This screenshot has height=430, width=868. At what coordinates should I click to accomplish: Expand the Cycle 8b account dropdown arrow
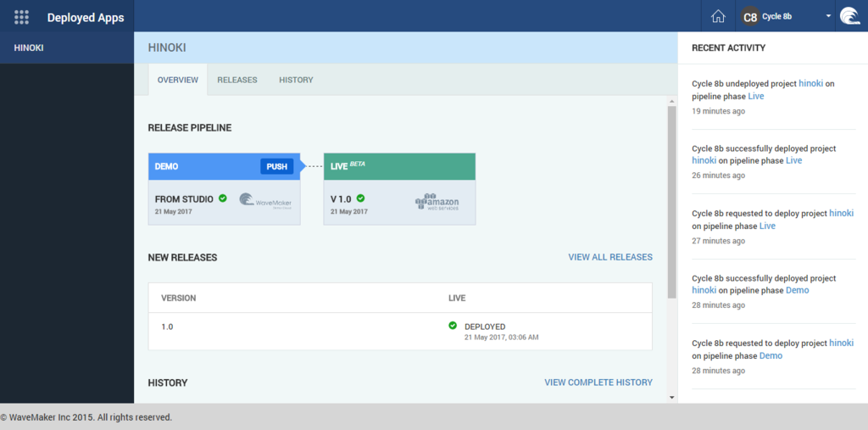[x=829, y=16]
